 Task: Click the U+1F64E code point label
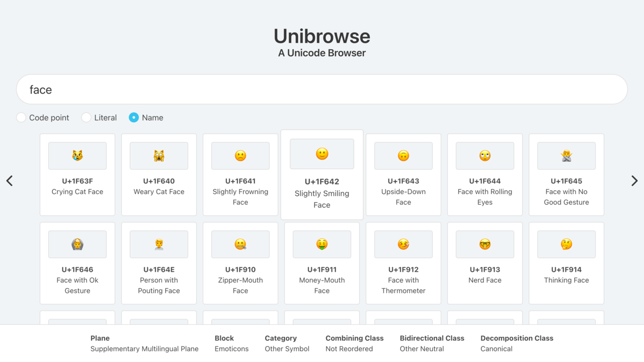[159, 269]
